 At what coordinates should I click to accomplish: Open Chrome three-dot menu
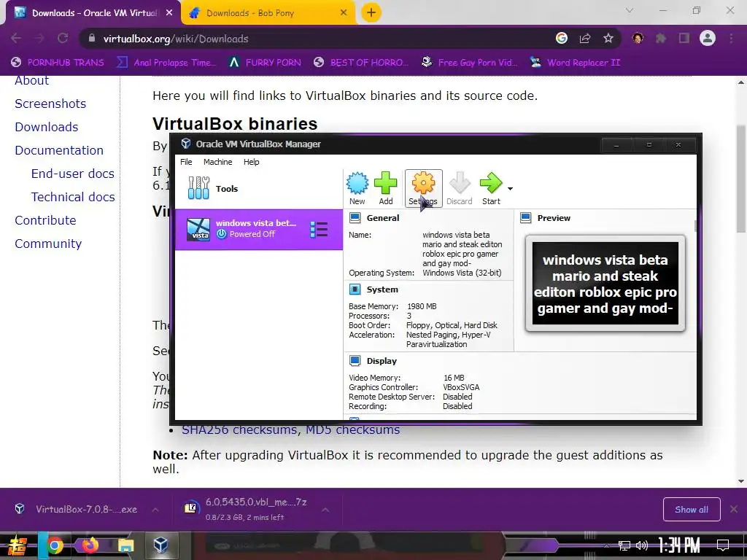731,38
